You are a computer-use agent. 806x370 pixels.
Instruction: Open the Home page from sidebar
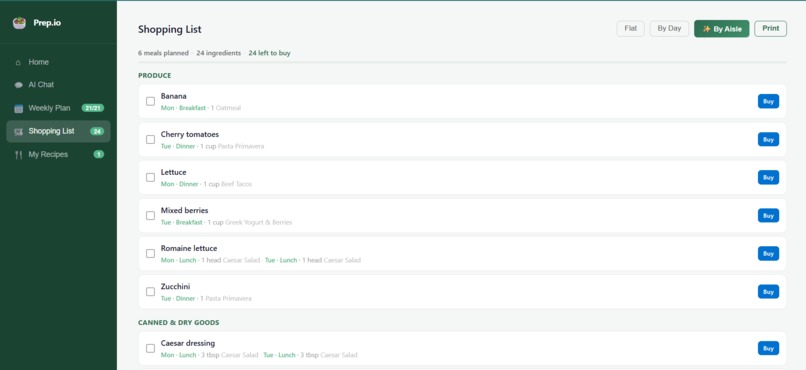coord(58,62)
